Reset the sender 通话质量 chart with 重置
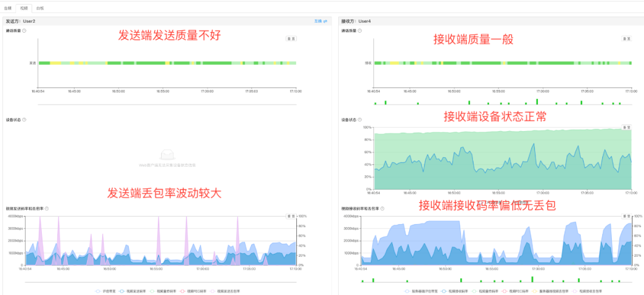This screenshot has width=644, height=295. tap(291, 39)
